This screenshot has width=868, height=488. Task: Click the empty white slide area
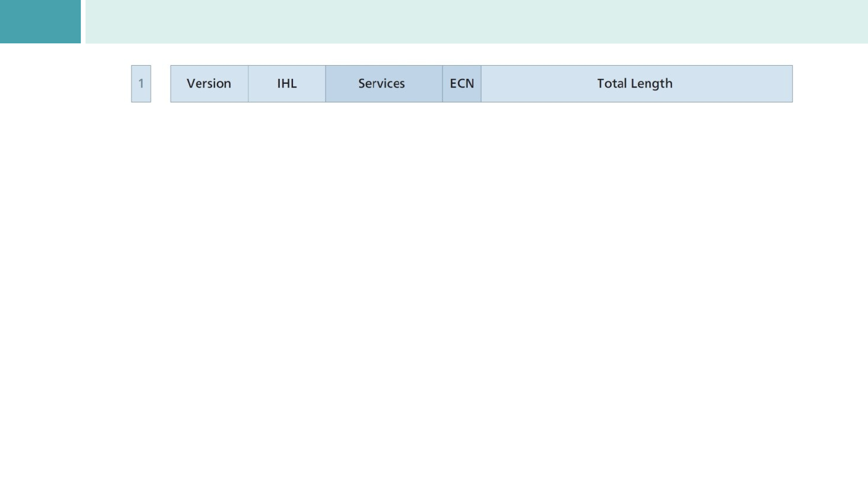coord(434,289)
